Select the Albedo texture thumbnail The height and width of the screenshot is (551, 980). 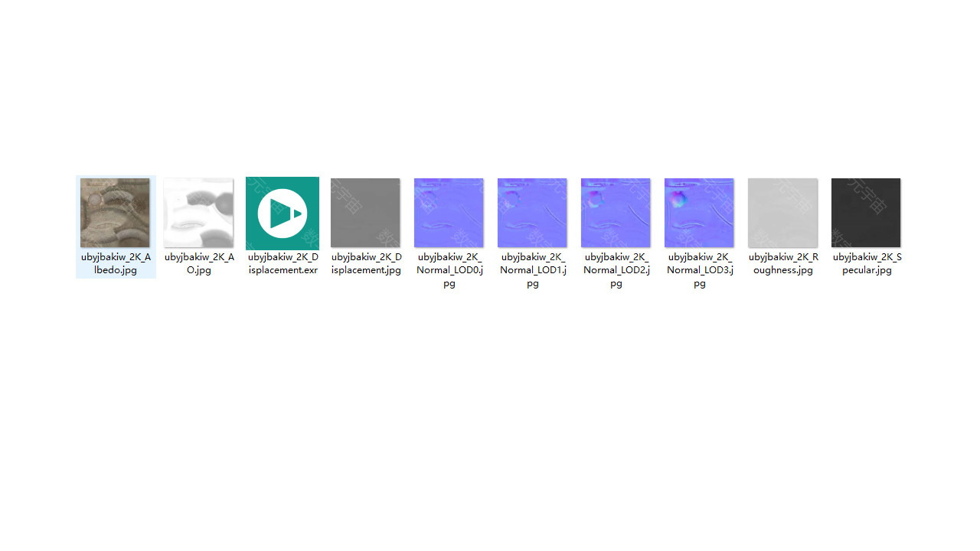(115, 213)
